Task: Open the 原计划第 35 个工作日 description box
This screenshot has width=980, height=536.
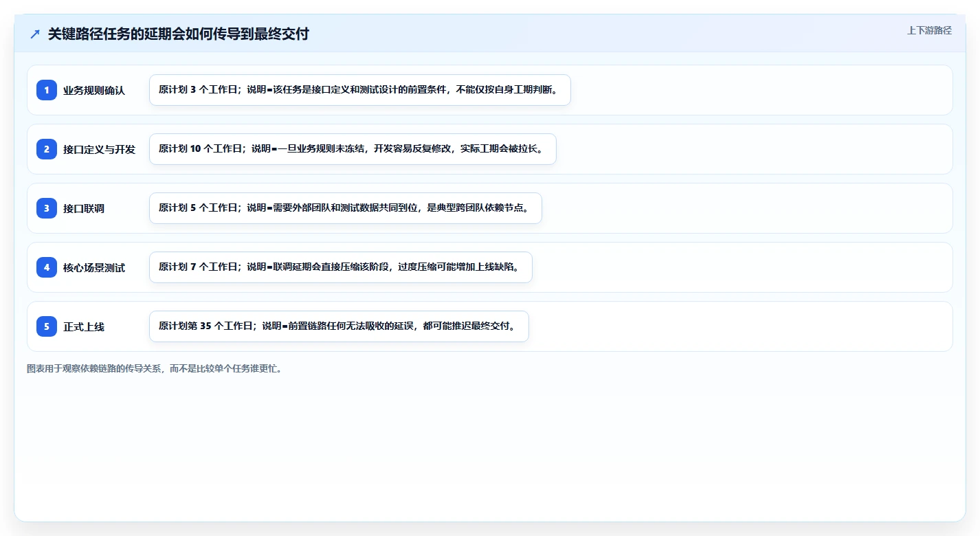Action: pyautogui.click(x=339, y=326)
